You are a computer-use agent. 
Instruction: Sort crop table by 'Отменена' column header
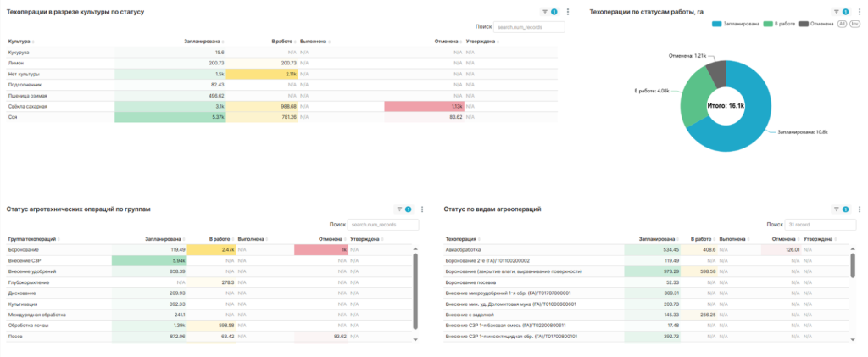[x=447, y=41]
